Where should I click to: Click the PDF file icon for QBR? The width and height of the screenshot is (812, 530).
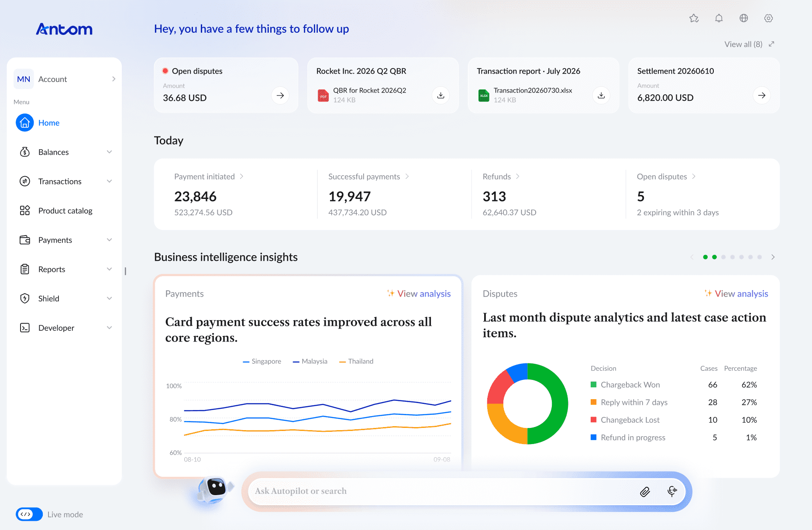point(323,95)
